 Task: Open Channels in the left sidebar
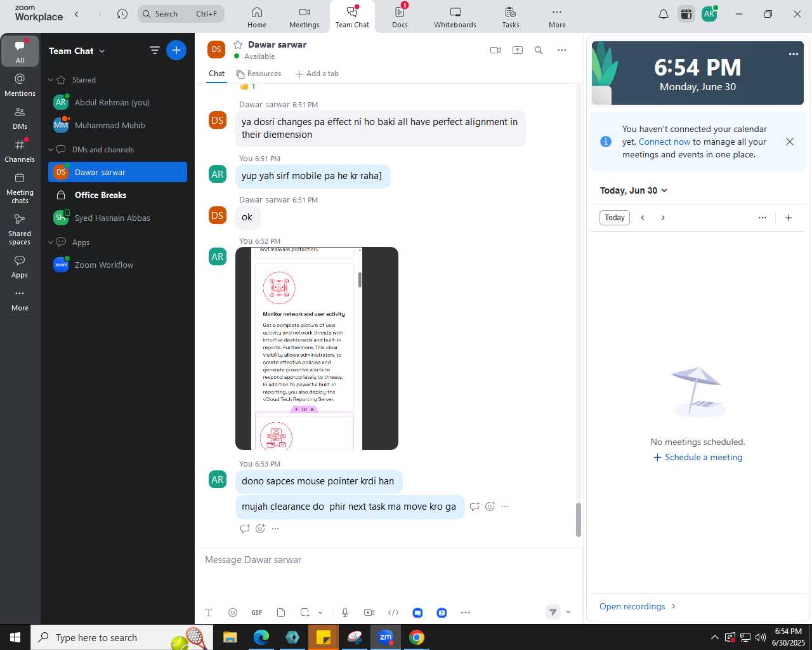click(x=20, y=150)
